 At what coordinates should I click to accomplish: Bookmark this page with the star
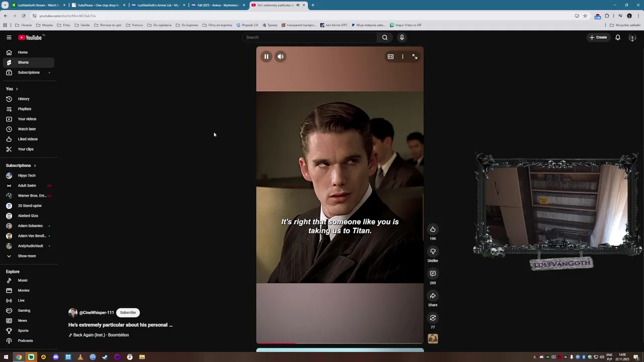click(x=585, y=16)
